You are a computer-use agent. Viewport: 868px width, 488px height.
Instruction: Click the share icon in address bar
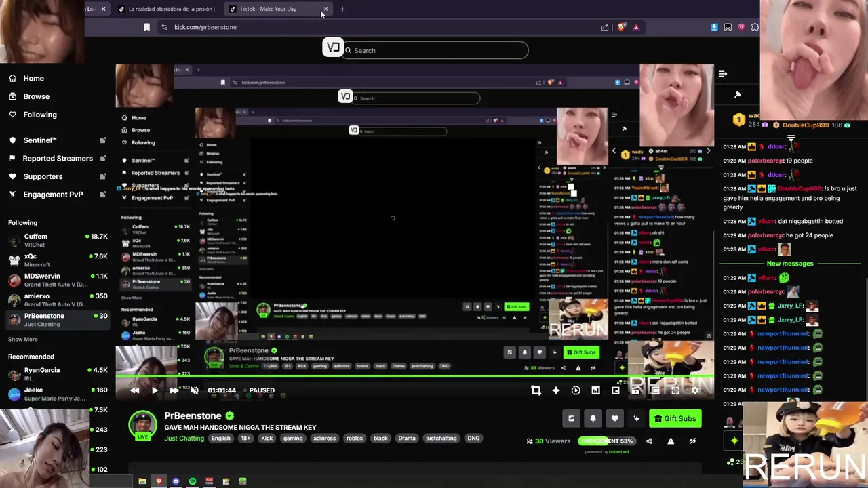pos(605,27)
